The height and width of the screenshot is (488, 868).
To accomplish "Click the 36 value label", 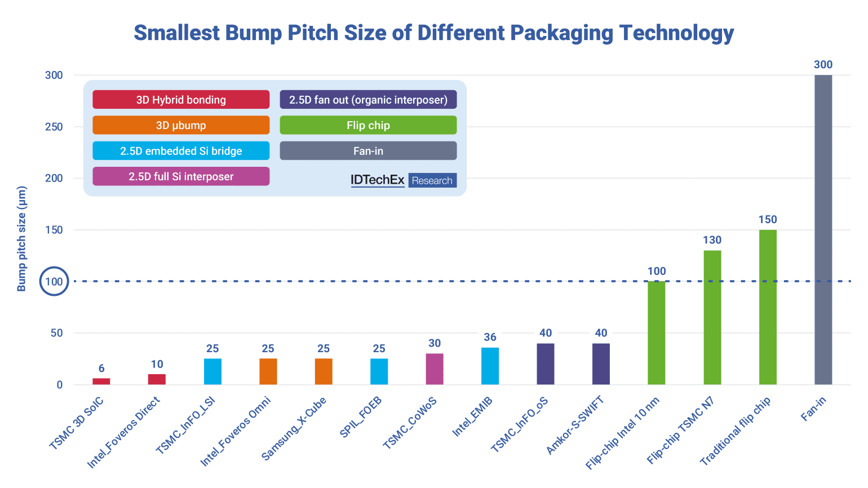I will coord(490,337).
